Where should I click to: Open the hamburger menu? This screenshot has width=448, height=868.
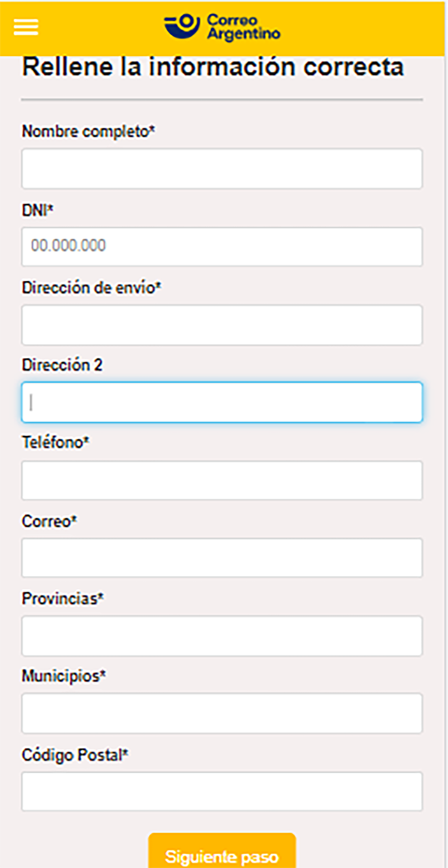click(x=26, y=27)
